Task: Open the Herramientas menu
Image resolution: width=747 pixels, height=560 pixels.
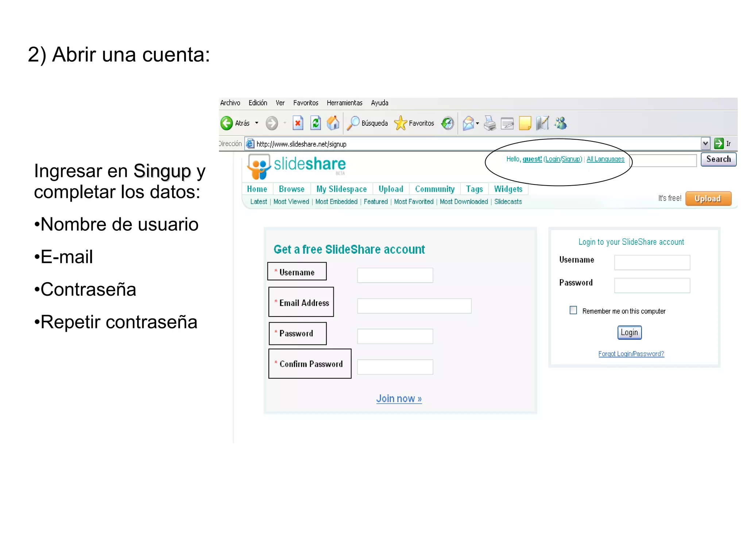Action: 345,103
